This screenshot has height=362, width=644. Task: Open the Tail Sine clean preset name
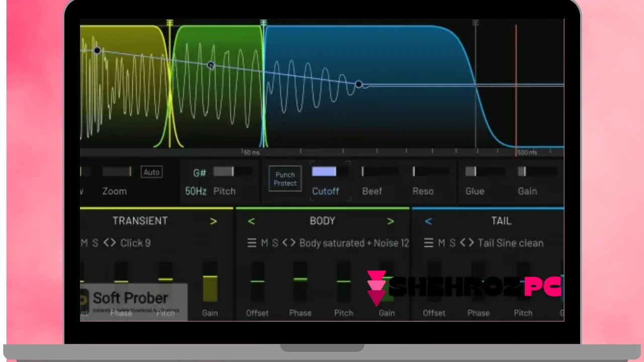[x=511, y=243]
